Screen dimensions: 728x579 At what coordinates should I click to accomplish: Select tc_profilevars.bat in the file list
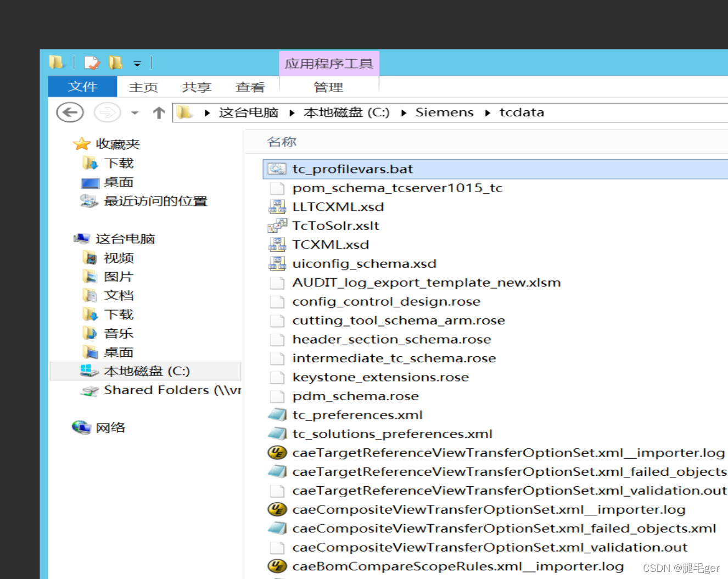tap(352, 168)
